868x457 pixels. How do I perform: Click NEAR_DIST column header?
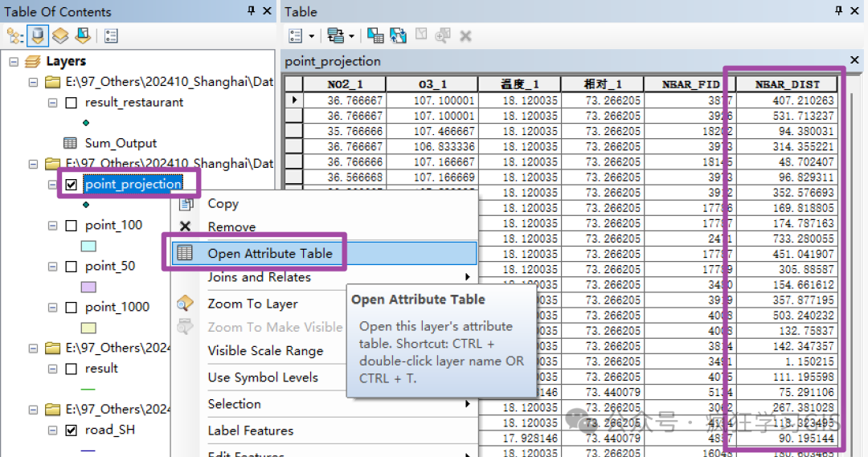click(x=787, y=84)
